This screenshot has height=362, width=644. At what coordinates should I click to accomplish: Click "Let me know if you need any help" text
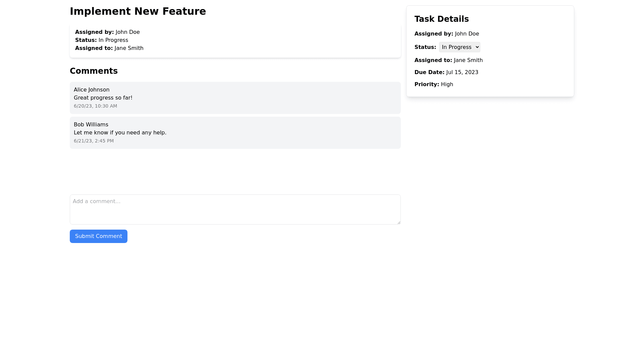(120, 133)
